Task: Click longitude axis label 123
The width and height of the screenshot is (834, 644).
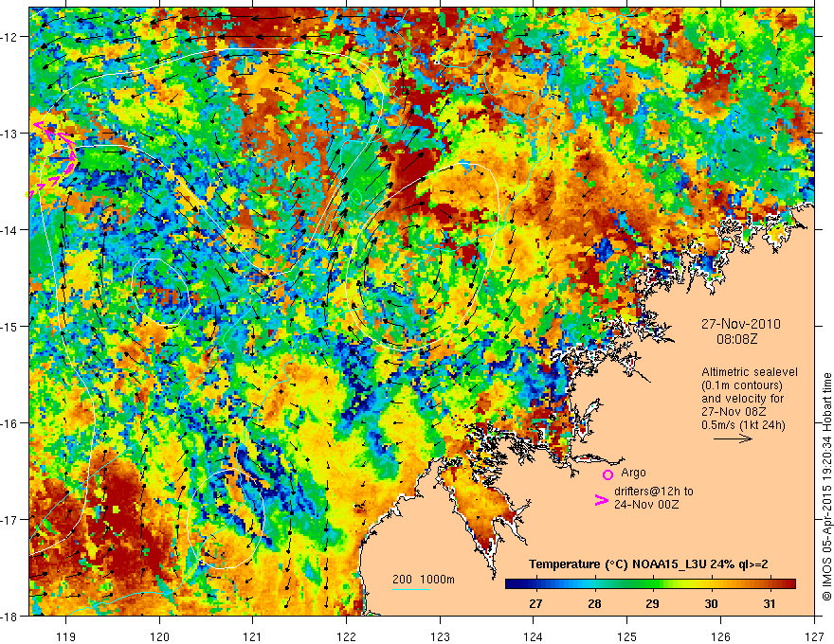Action: (440, 636)
